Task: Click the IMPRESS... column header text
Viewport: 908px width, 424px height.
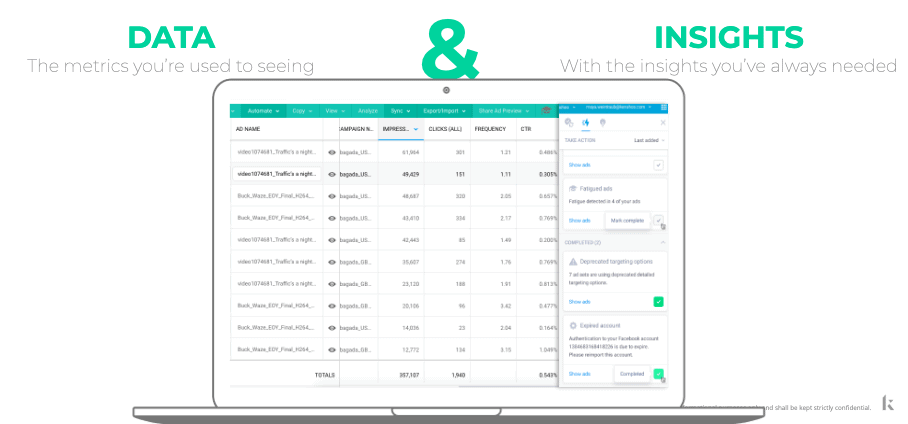Action: pos(396,129)
